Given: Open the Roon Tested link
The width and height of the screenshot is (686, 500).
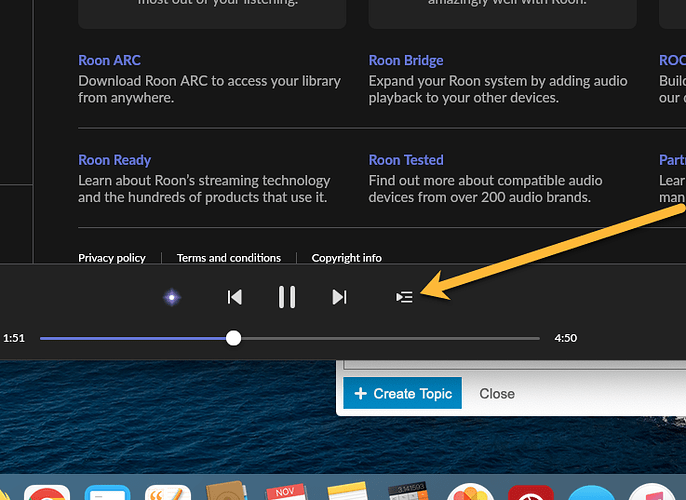Looking at the screenshot, I should (406, 160).
